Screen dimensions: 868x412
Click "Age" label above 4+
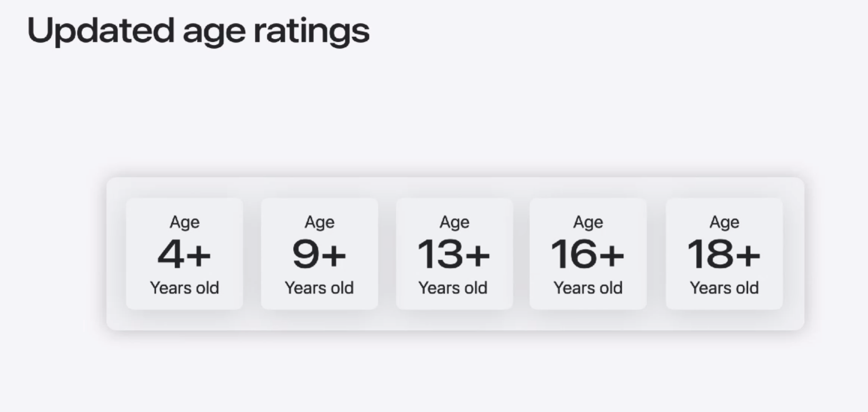point(184,222)
